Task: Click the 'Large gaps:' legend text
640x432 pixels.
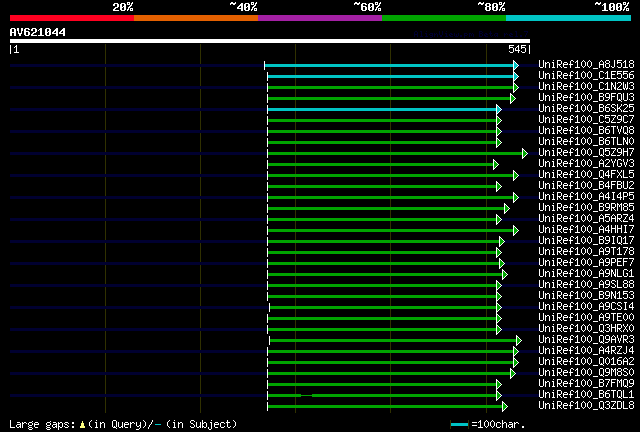Action: 42,425
